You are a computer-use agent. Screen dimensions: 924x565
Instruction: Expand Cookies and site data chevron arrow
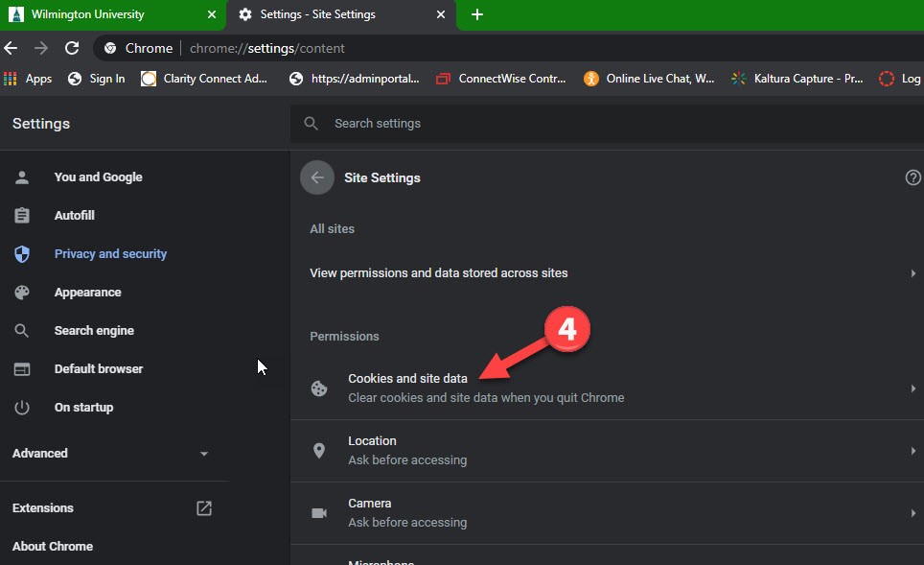912,388
